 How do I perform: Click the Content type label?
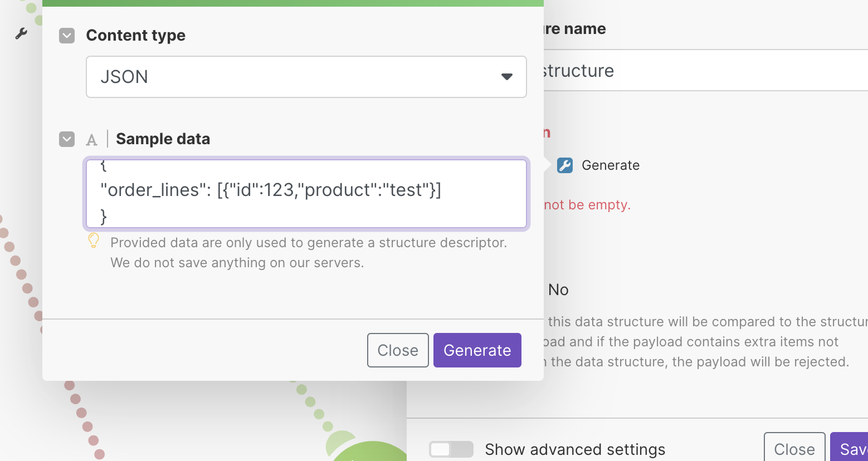coord(135,36)
